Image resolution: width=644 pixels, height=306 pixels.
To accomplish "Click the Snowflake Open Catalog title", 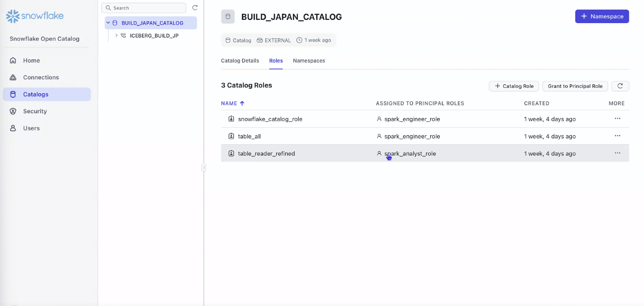I will pyautogui.click(x=45, y=39).
